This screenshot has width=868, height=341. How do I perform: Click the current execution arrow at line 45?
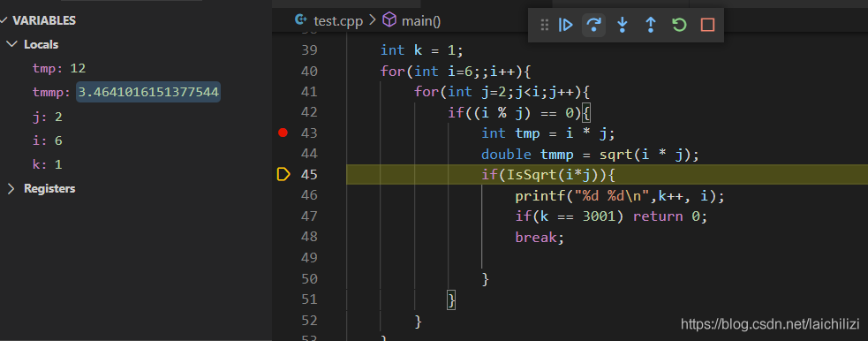click(283, 175)
